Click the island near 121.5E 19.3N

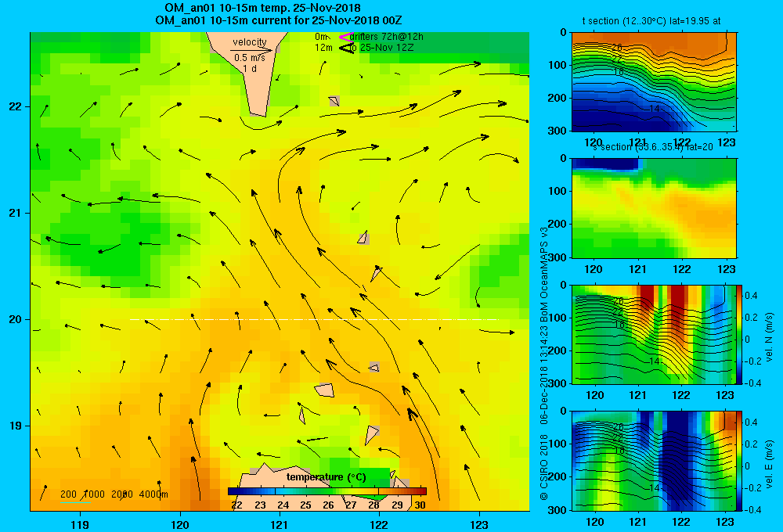pos(325,390)
